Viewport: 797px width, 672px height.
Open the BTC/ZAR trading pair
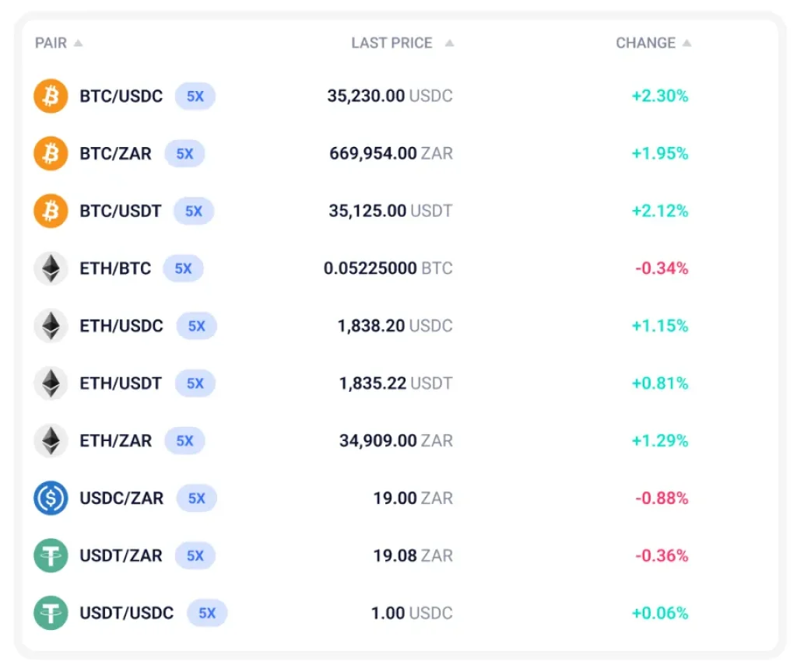tap(115, 153)
